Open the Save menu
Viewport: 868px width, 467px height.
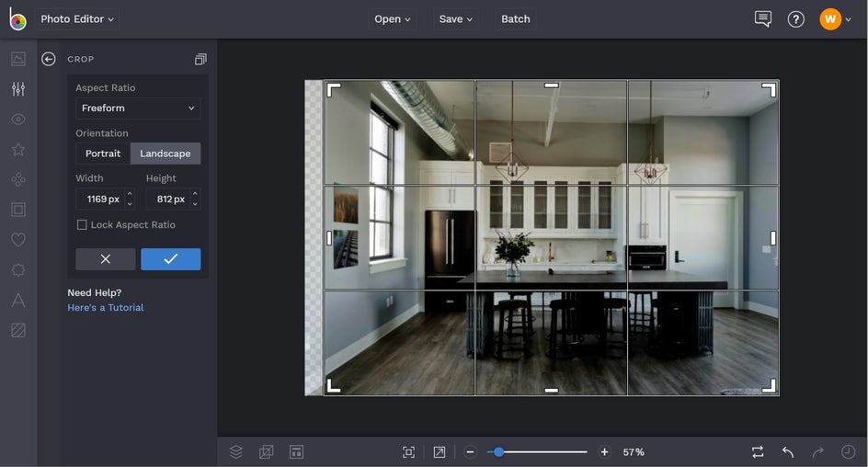455,19
